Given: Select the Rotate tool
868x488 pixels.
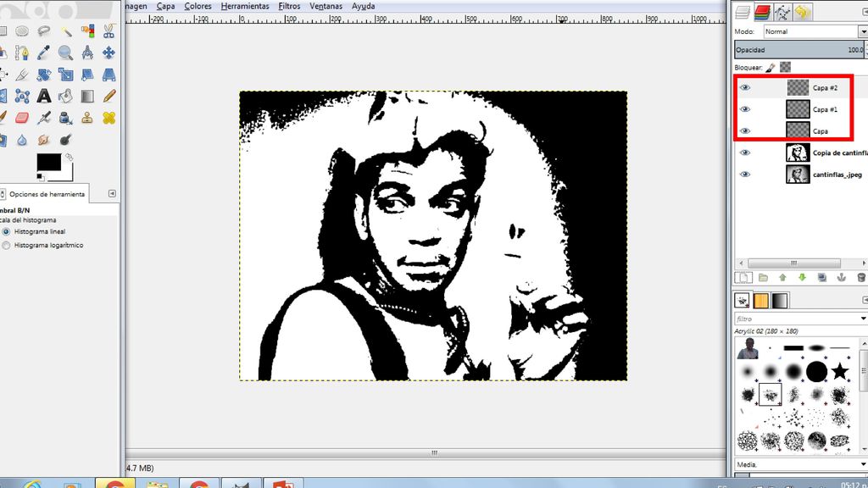Looking at the screenshot, I should [44, 75].
